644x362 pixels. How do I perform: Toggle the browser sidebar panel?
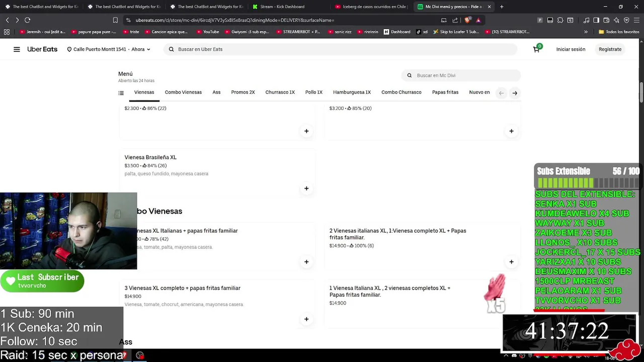[x=596, y=20]
